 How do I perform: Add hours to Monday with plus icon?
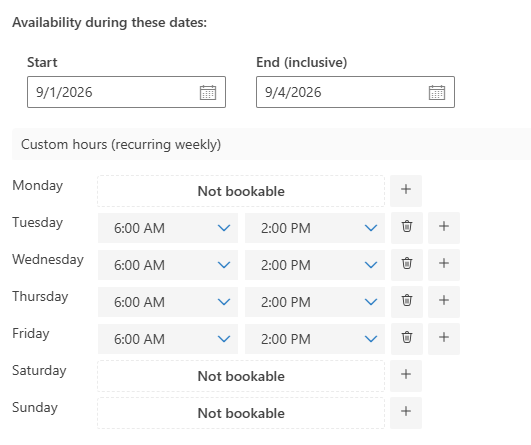[x=406, y=191]
